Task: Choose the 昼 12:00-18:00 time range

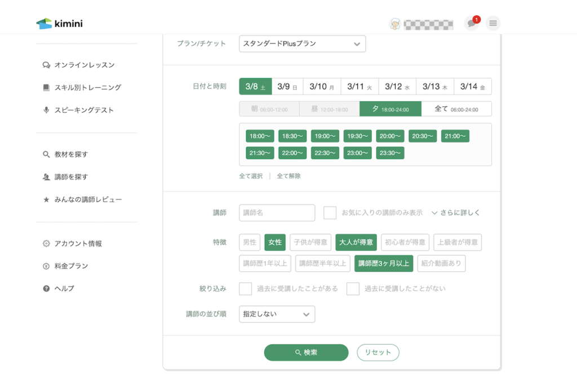Action: 329,109
